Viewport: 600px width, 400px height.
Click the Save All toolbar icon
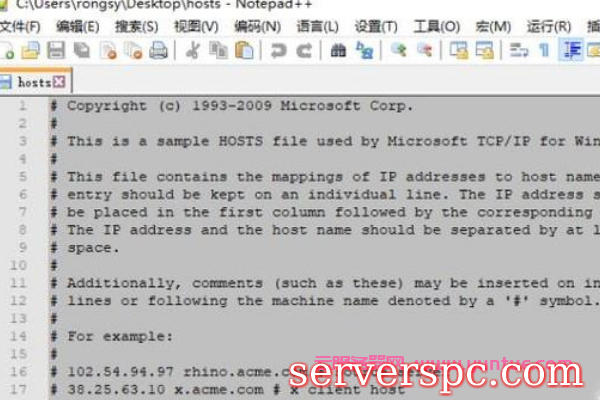[82, 51]
